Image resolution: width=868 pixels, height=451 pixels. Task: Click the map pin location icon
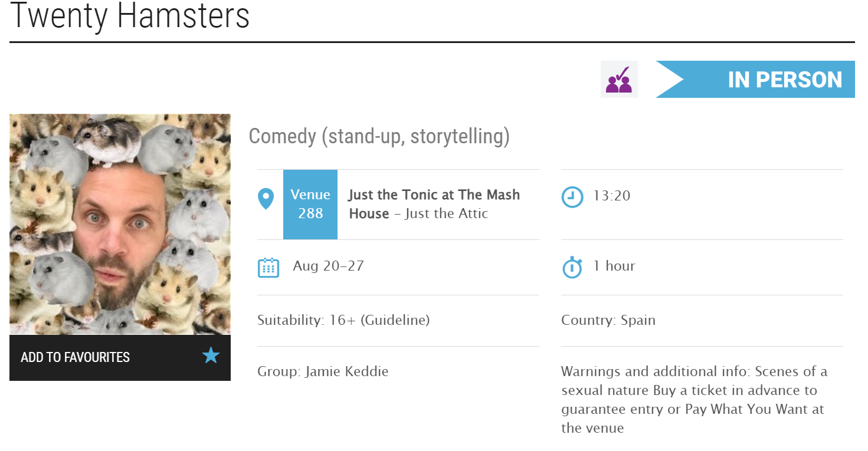click(266, 199)
